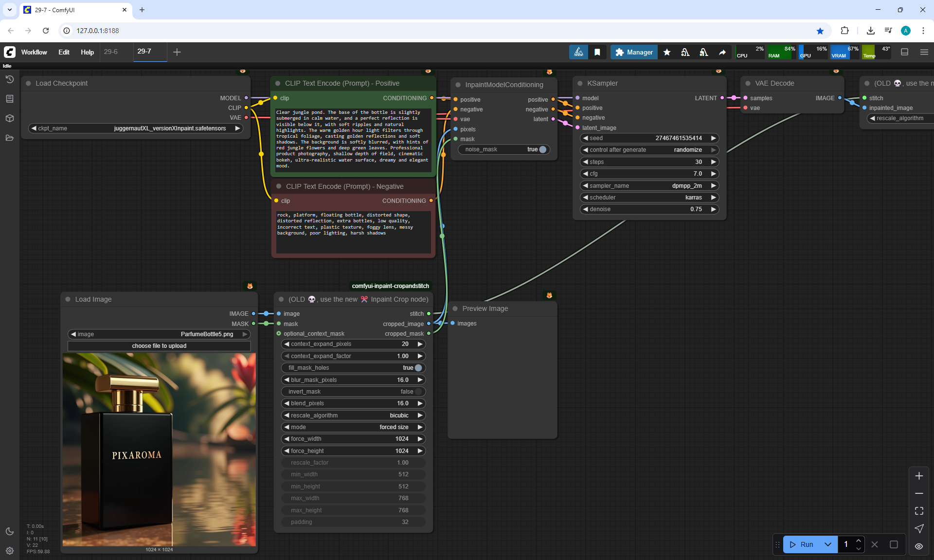Open the Run button dropdown arrow
Screen dimensions: 934x560
pos(828,544)
